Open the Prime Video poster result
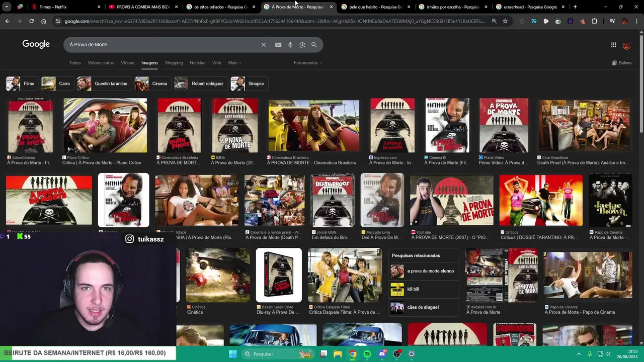 (504, 126)
